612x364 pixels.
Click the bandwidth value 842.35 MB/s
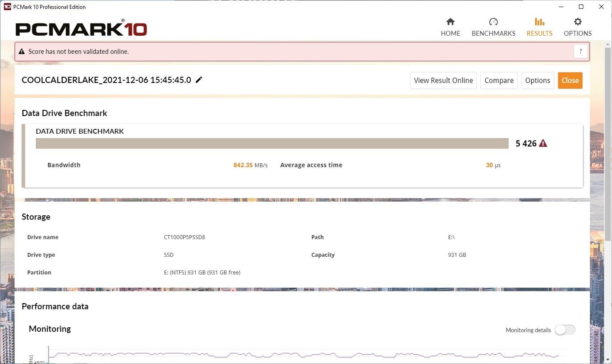pyautogui.click(x=250, y=165)
